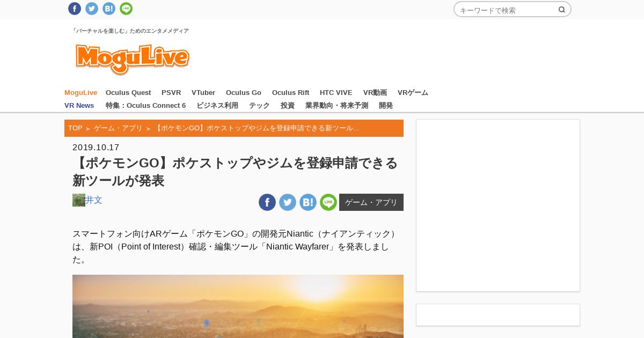Click the Facebook icon in the top bar
This screenshot has height=338, width=644.
tap(75, 9)
